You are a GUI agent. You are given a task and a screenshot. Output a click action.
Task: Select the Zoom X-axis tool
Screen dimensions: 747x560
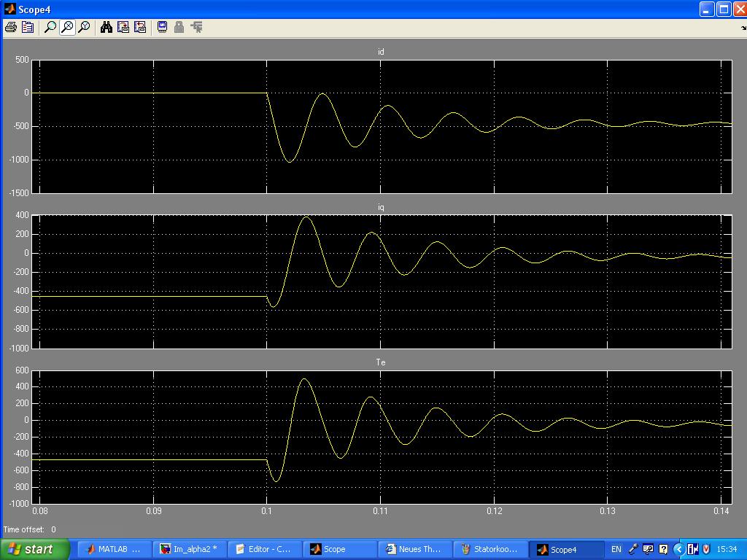(67, 27)
